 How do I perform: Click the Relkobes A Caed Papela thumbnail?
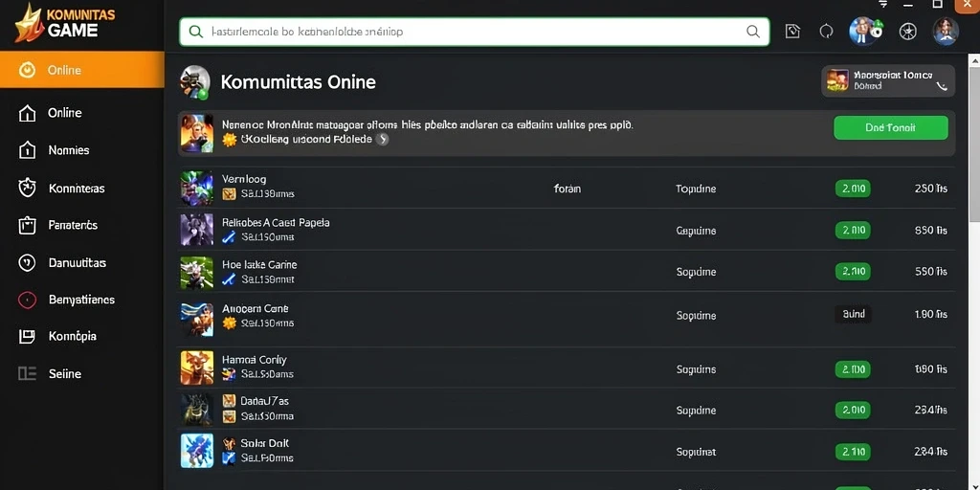click(197, 230)
